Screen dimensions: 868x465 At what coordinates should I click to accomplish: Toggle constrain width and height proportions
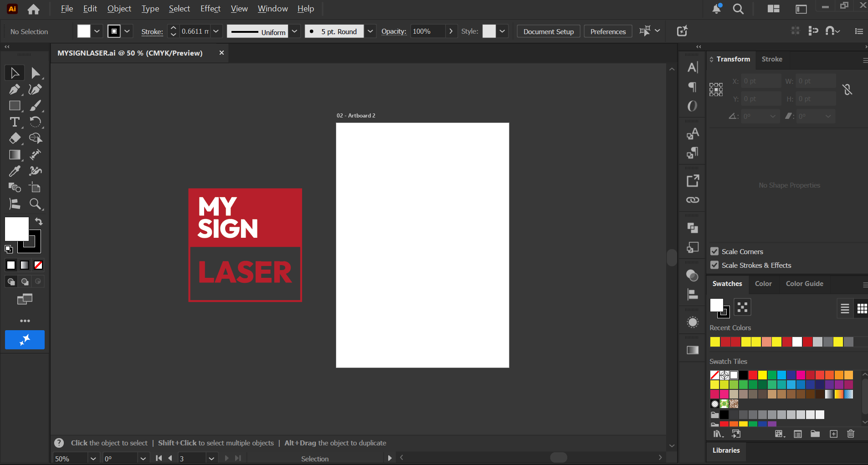coord(847,90)
